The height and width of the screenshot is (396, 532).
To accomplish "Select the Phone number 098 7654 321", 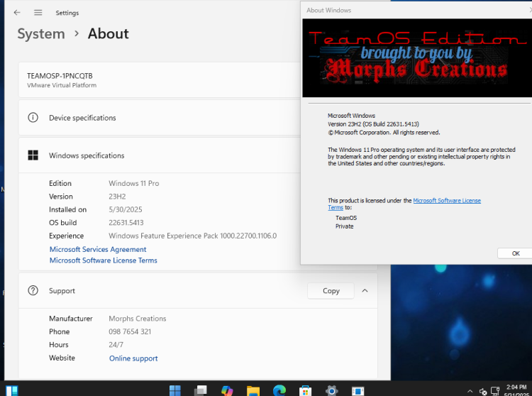I will 130,331.
